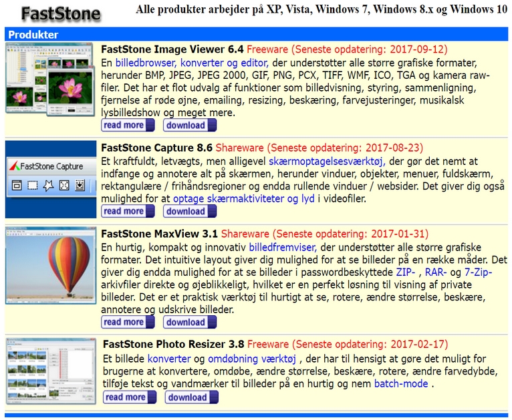Click the full screen capture icon in thumbnail
This screenshot has height=420, width=512.
pos(64,186)
